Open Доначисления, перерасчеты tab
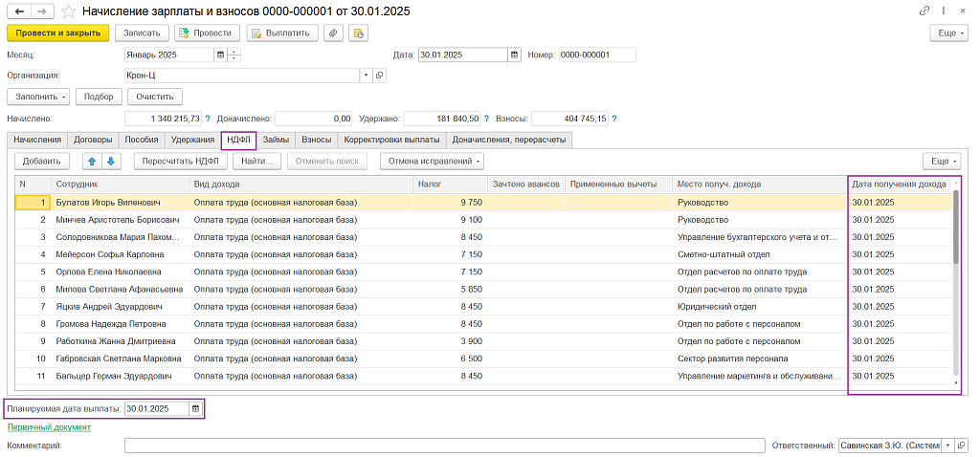Screen dimensions: 980x457 509,141
